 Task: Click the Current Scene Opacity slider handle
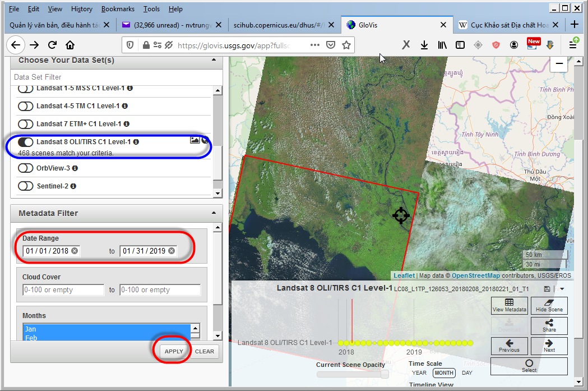coord(385,374)
